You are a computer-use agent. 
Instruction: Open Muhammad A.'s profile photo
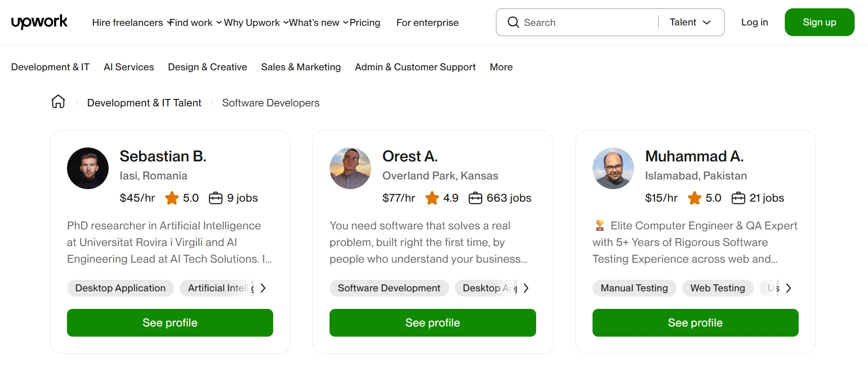(x=613, y=168)
